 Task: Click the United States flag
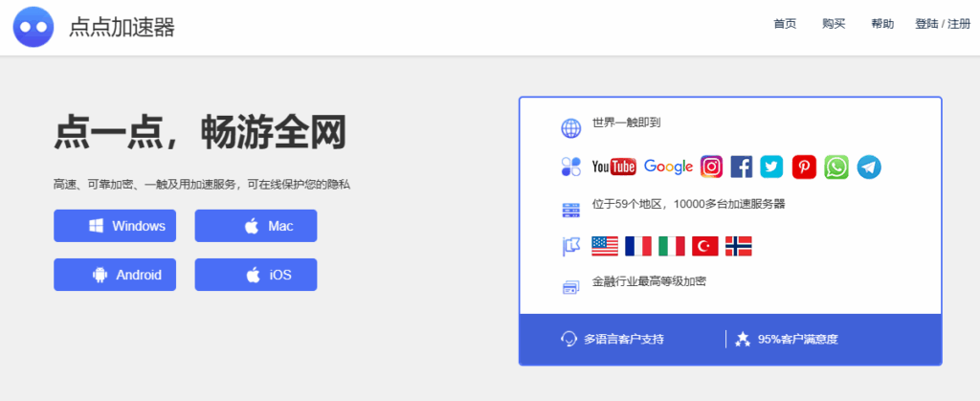[x=605, y=246]
